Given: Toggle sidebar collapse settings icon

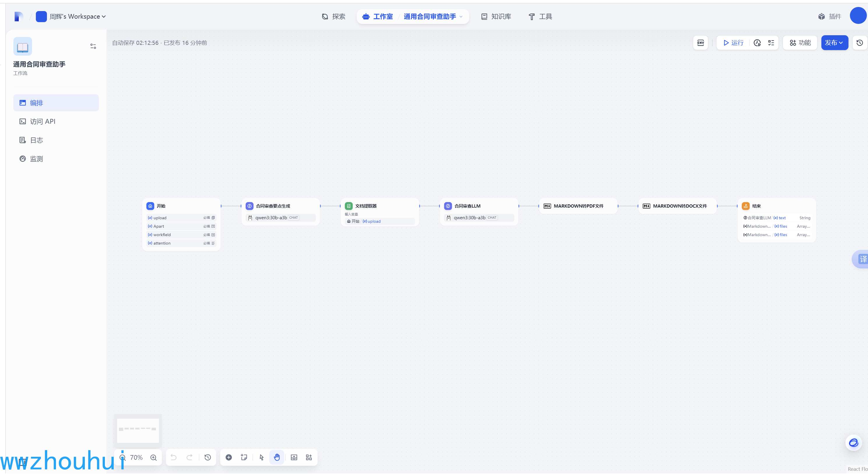Looking at the screenshot, I should tap(93, 46).
